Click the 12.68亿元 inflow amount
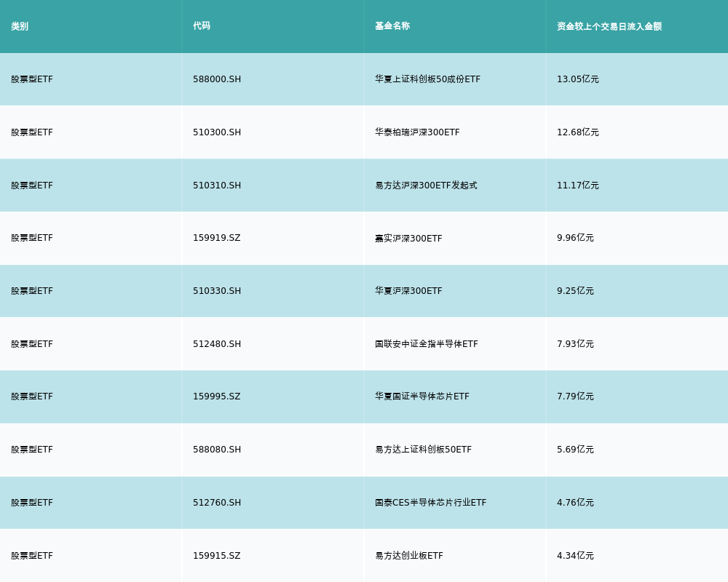Screen dimensions: 728x582 577,132
